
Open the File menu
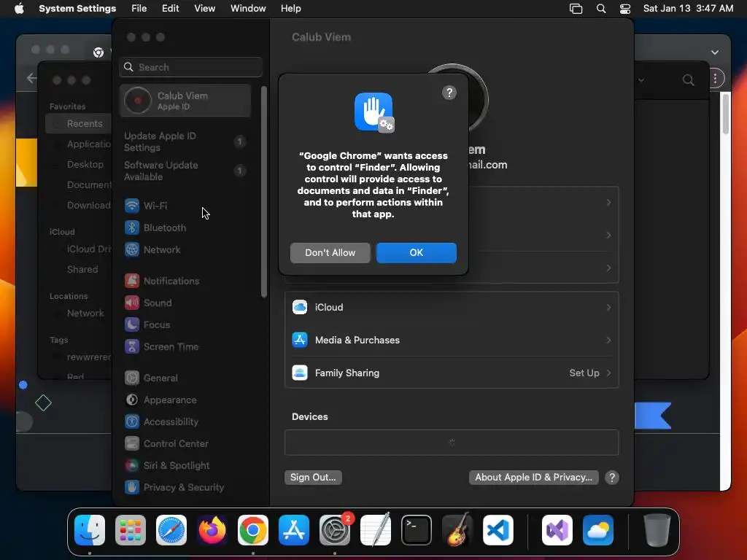139,9
